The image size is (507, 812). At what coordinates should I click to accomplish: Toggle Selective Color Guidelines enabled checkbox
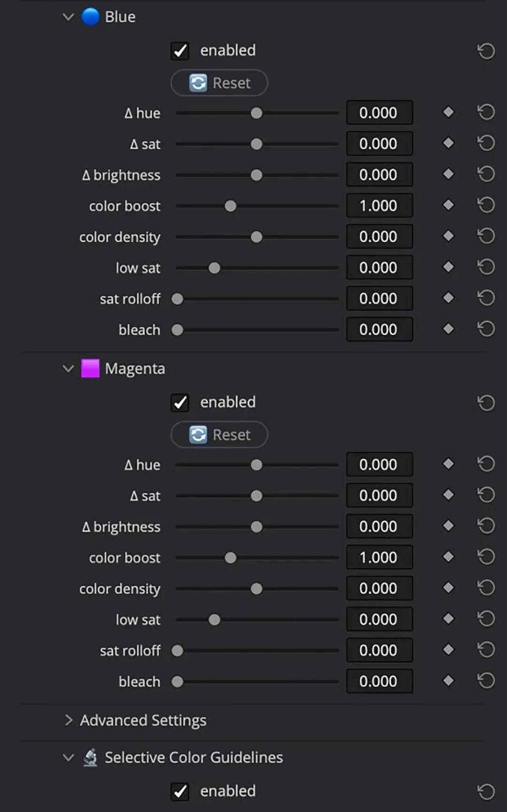(180, 791)
